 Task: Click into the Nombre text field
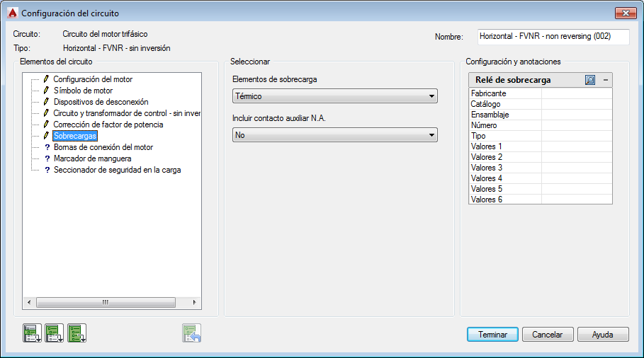point(552,36)
